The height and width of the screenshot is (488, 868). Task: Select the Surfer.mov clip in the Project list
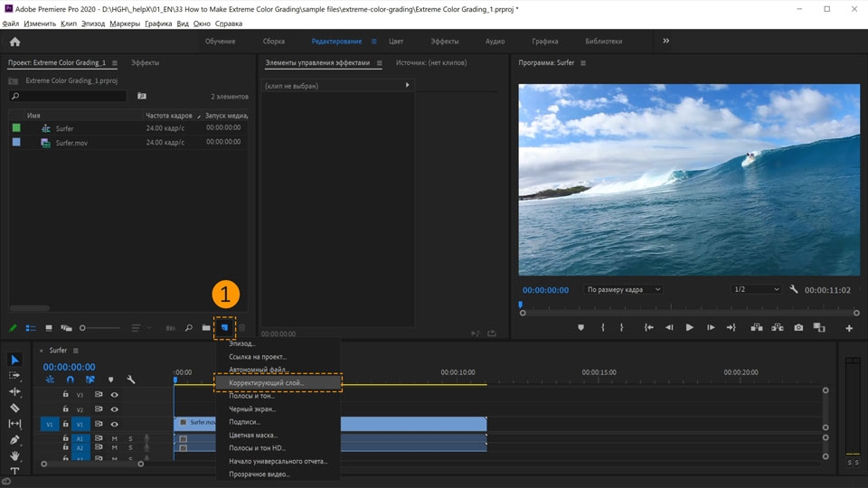71,143
